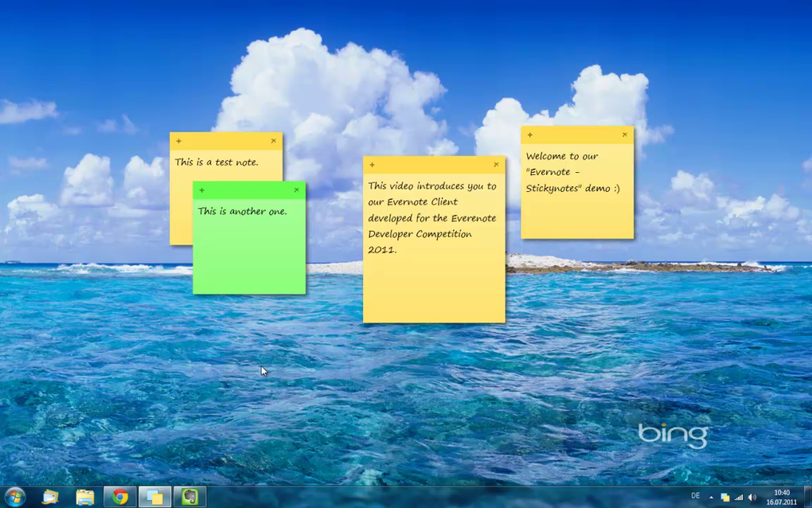The height and width of the screenshot is (508, 812).
Task: Switch keyboard layout via the DE indicator
Action: click(x=696, y=497)
